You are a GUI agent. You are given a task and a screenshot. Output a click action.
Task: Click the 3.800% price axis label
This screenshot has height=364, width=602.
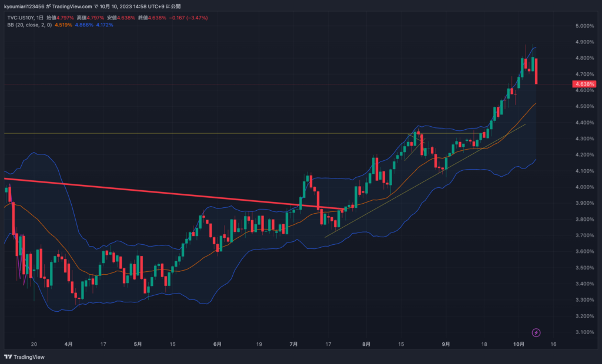tap(585, 220)
